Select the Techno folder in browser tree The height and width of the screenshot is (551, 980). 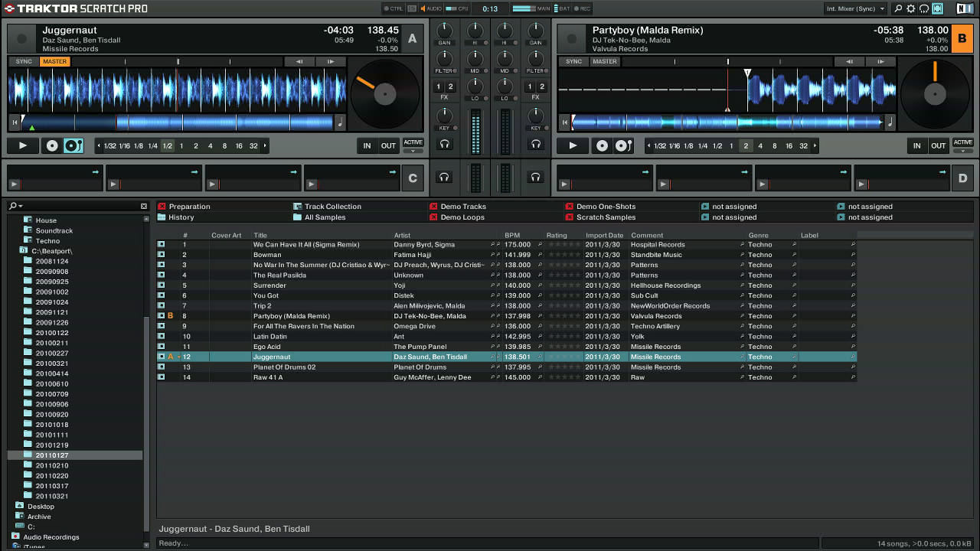click(47, 240)
